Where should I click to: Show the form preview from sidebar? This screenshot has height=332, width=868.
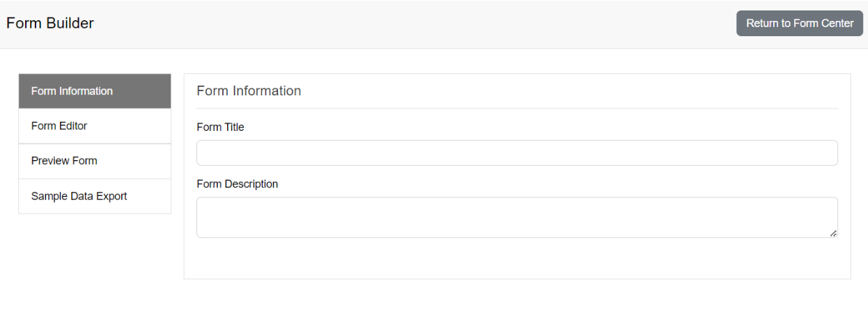(95, 161)
